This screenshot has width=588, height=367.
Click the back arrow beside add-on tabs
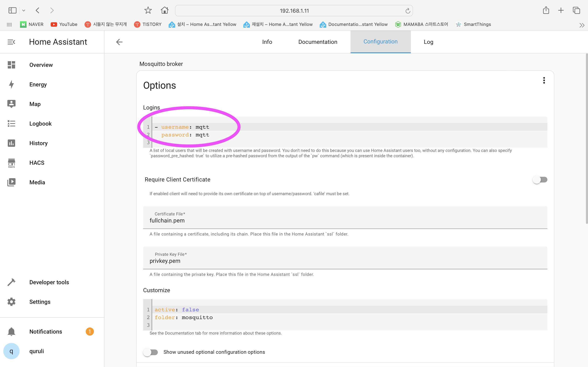[x=119, y=42]
